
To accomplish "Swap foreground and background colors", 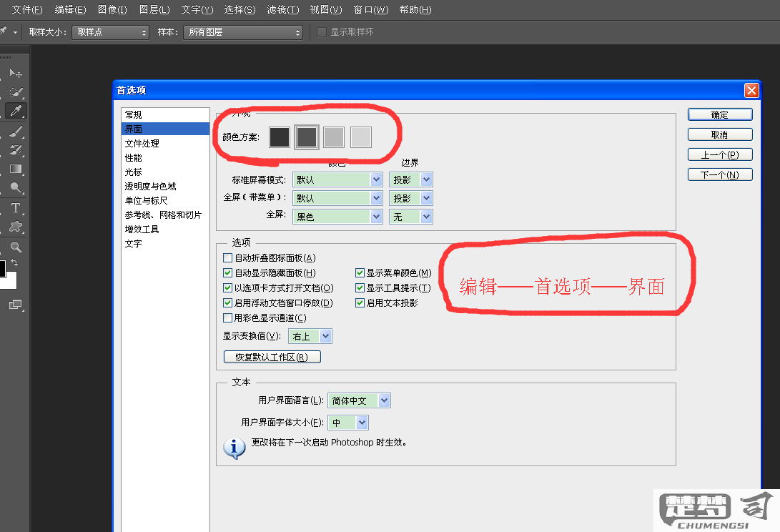I will point(14,262).
